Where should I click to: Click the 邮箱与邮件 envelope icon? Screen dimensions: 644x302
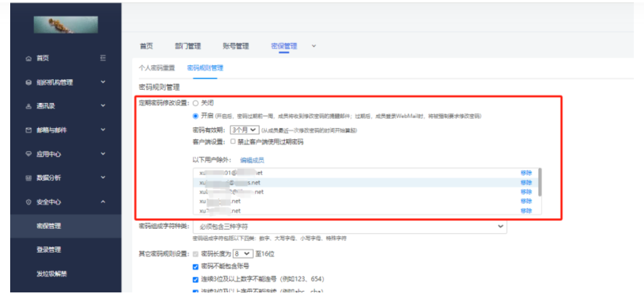pyautogui.click(x=28, y=130)
